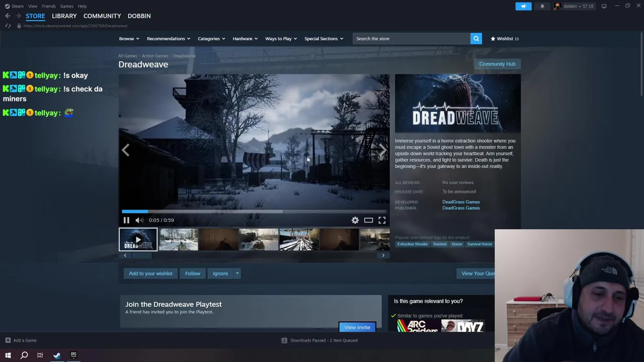Click the Horror tag
This screenshot has height=362, width=644.
[x=457, y=244]
